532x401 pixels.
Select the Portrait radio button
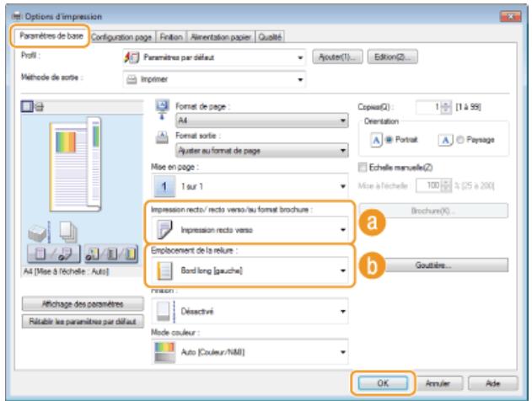(390, 140)
